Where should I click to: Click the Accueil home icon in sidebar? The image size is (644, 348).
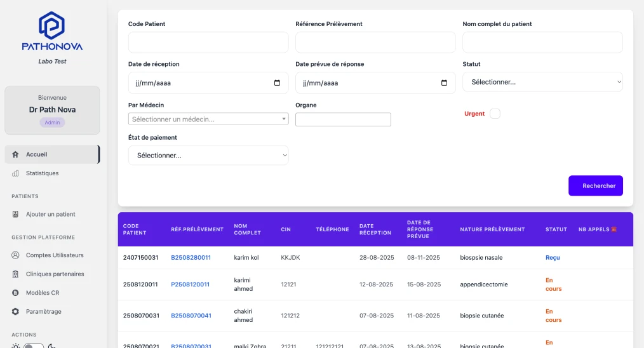coord(15,154)
